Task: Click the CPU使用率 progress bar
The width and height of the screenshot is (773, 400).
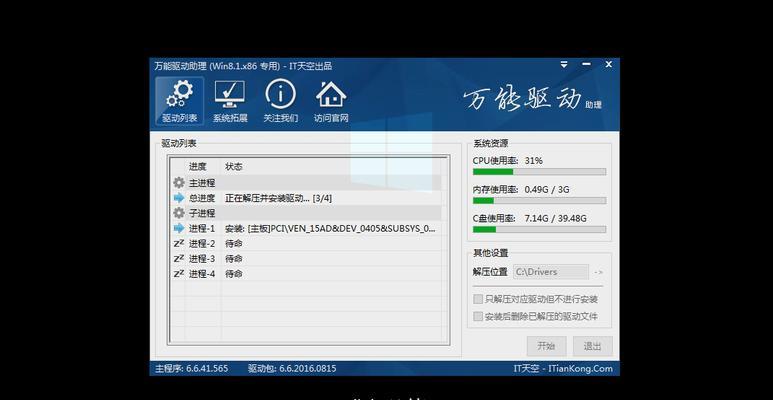Action: coord(539,172)
